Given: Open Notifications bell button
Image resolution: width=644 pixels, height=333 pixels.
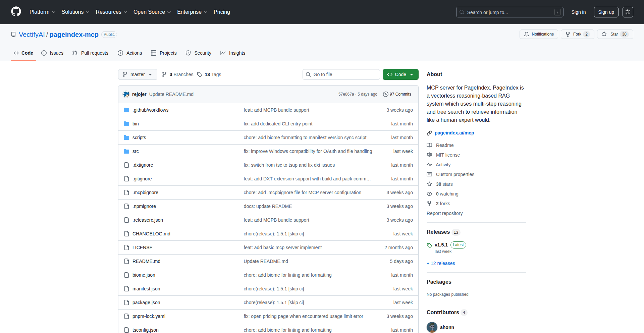Looking at the screenshot, I should pyautogui.click(x=539, y=34).
